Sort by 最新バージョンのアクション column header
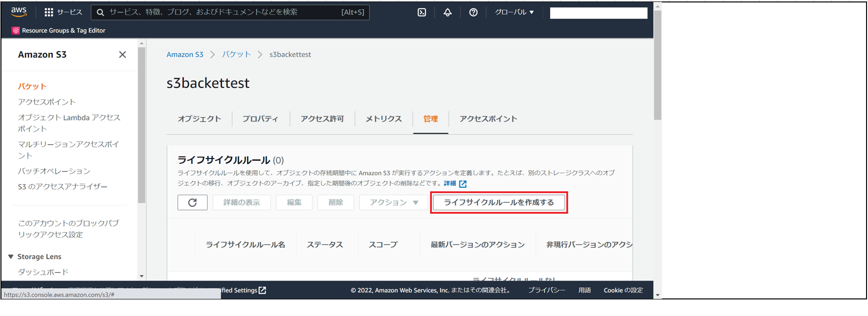 477,245
